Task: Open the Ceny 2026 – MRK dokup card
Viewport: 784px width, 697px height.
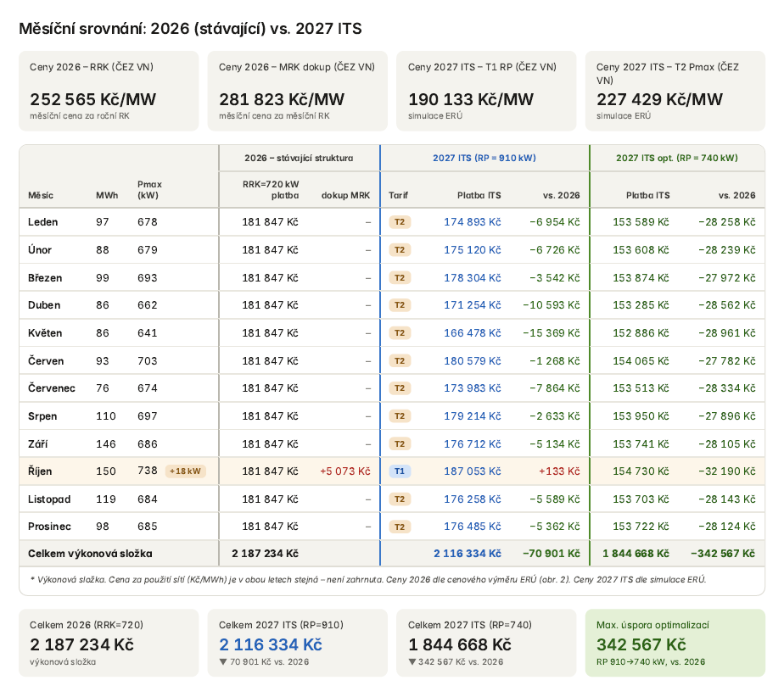Action: 298,91
